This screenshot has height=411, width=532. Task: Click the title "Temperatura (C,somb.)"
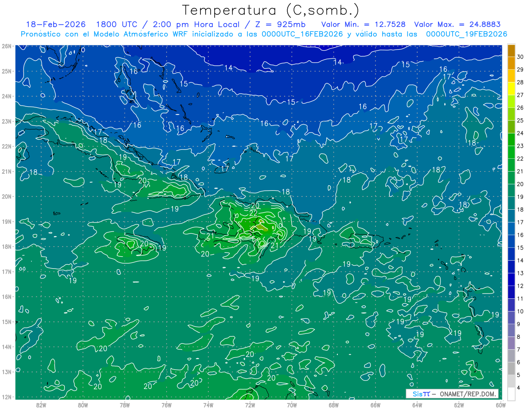tap(271, 10)
